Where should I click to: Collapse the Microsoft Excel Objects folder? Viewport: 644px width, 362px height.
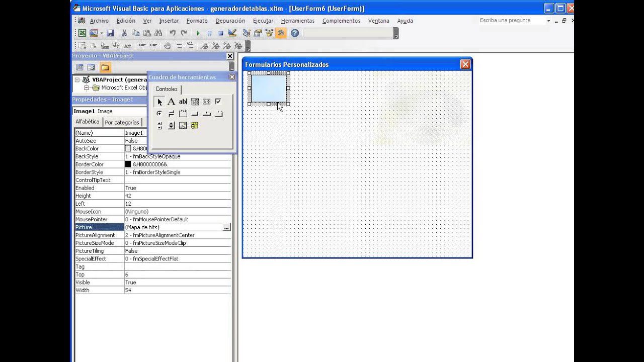point(86,87)
